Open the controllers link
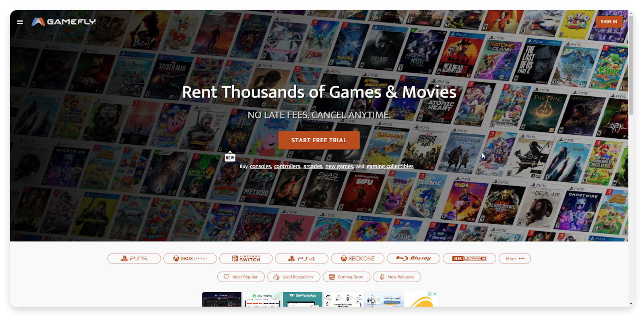The width and height of the screenshot is (644, 320). (x=287, y=166)
